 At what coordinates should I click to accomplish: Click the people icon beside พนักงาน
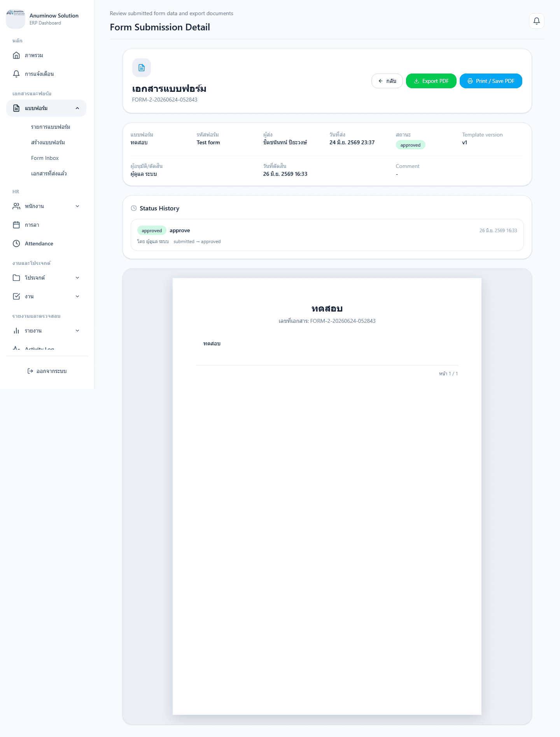click(x=16, y=206)
